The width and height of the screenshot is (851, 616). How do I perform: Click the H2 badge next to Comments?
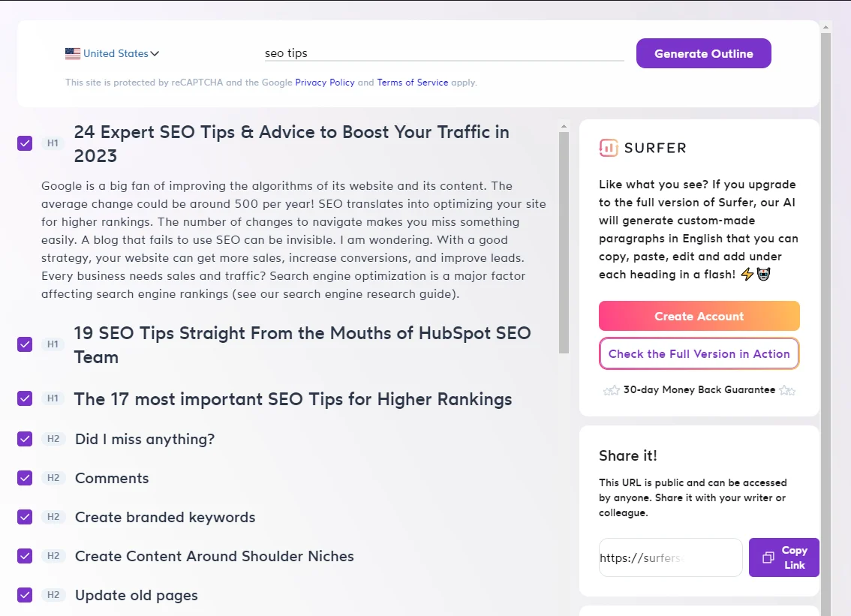[x=53, y=478]
